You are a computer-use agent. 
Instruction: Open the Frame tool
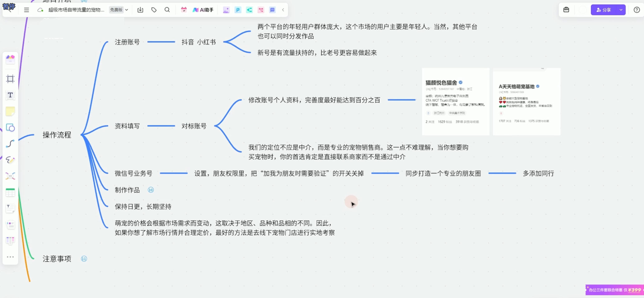click(x=11, y=79)
